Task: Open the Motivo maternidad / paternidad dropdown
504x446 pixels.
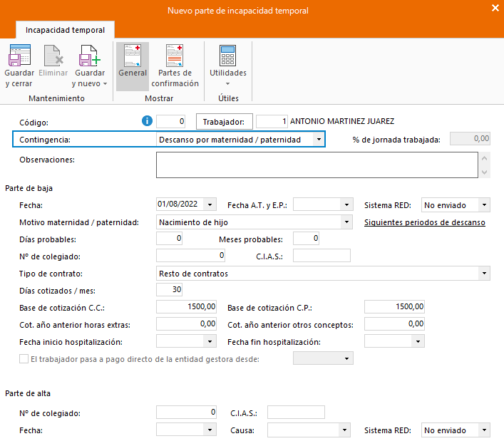Action: [x=346, y=222]
